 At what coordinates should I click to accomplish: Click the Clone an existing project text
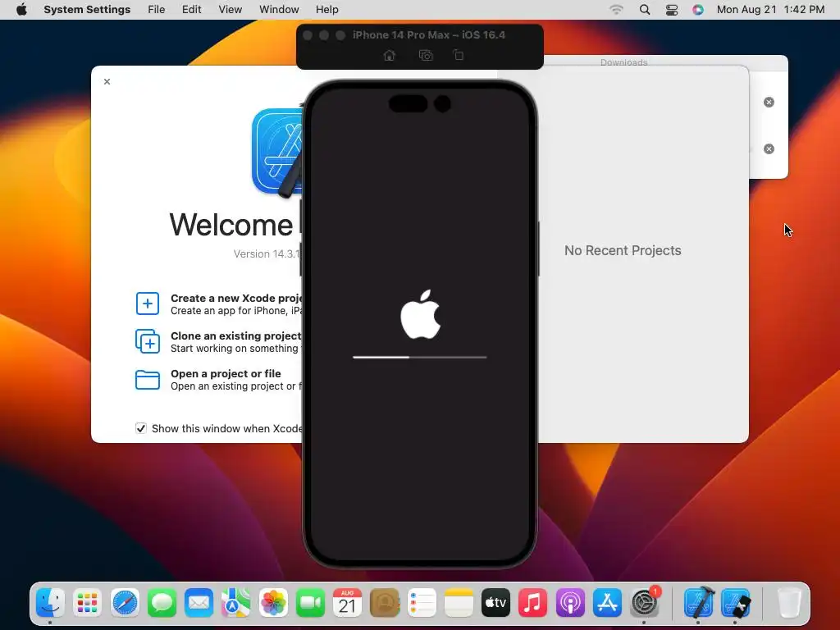[236, 336]
